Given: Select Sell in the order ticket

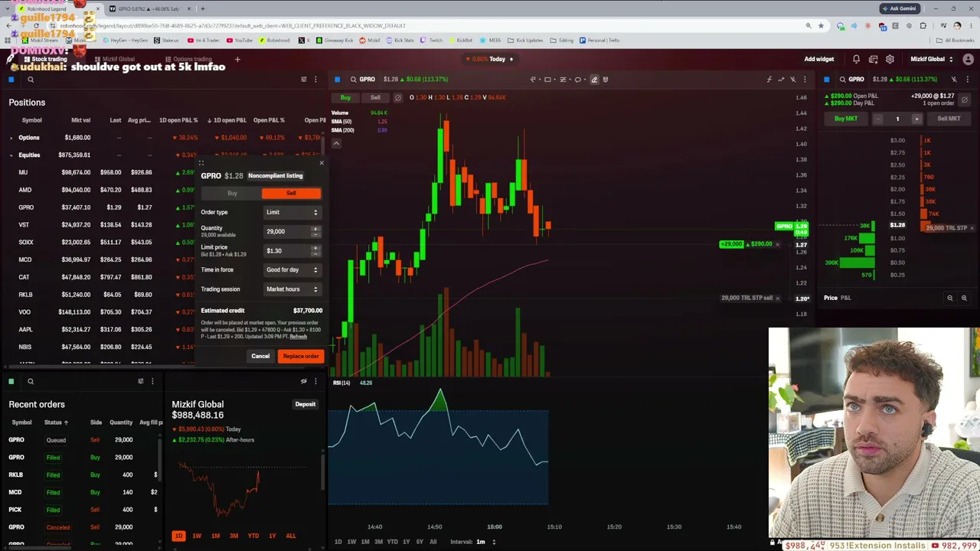Looking at the screenshot, I should (291, 194).
